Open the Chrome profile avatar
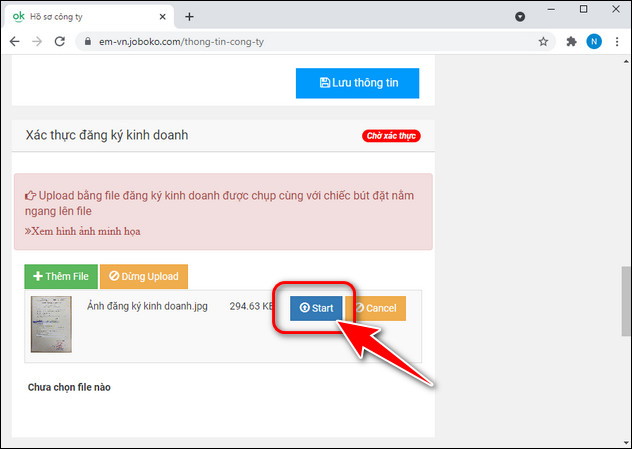The image size is (632, 449). point(594,42)
